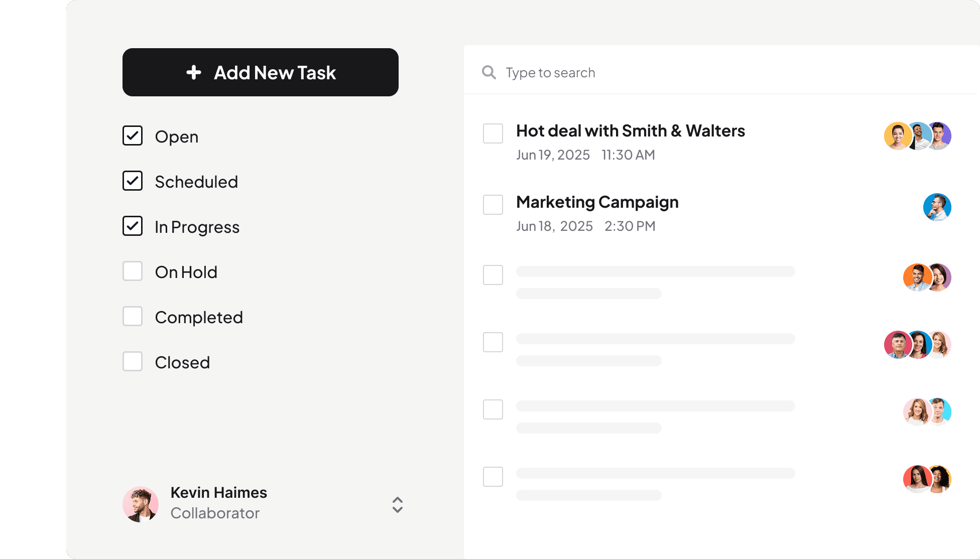Image resolution: width=980 pixels, height=559 pixels.
Task: Open the Hot deal with Smith & Walters task
Action: coord(630,131)
